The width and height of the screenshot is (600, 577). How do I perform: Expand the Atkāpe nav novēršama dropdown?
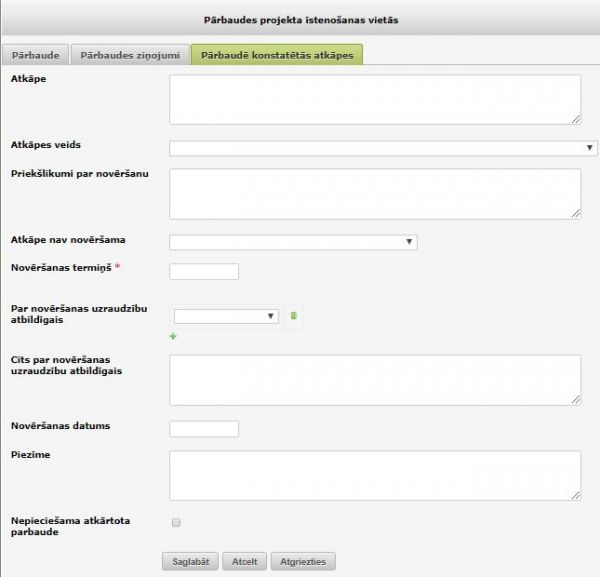tap(293, 242)
